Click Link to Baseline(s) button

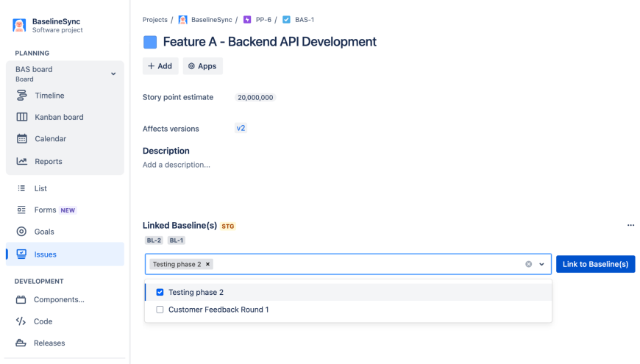click(595, 265)
